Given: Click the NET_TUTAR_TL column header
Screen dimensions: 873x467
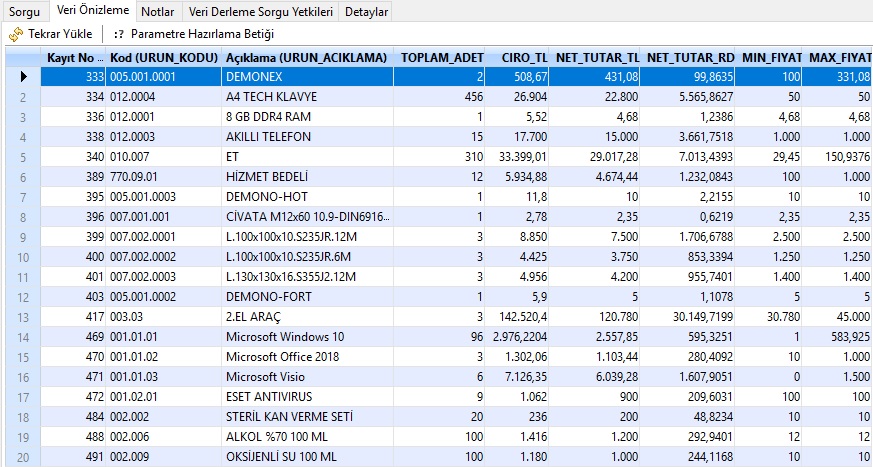Looking at the screenshot, I should (597, 58).
